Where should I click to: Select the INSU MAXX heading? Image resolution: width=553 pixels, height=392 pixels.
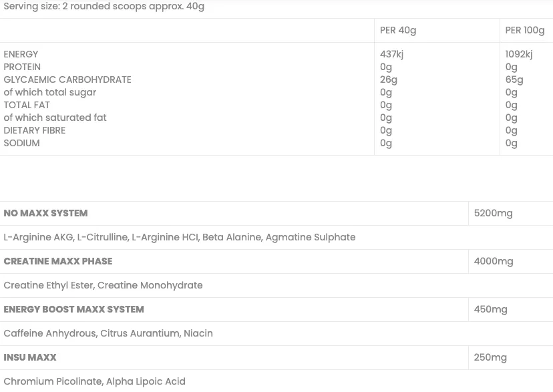pos(30,357)
